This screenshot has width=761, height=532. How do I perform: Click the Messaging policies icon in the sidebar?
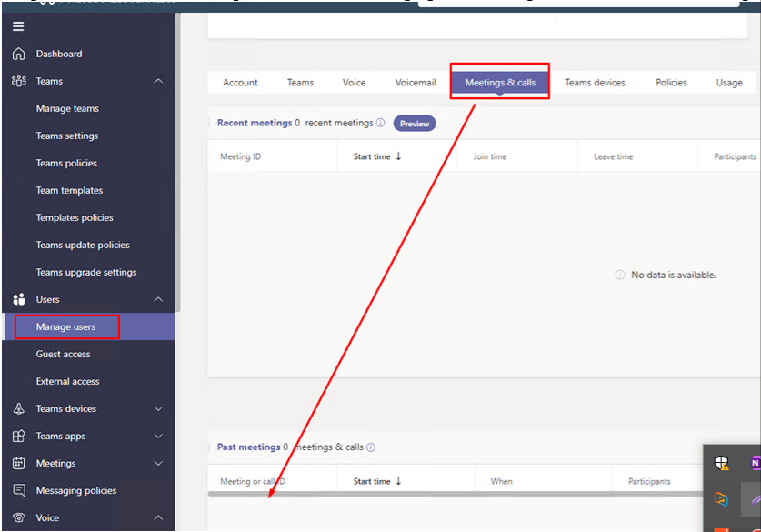(19, 490)
